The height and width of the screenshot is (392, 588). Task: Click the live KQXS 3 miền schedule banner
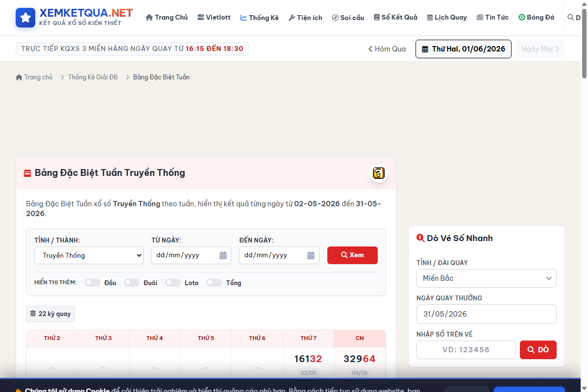(132, 49)
